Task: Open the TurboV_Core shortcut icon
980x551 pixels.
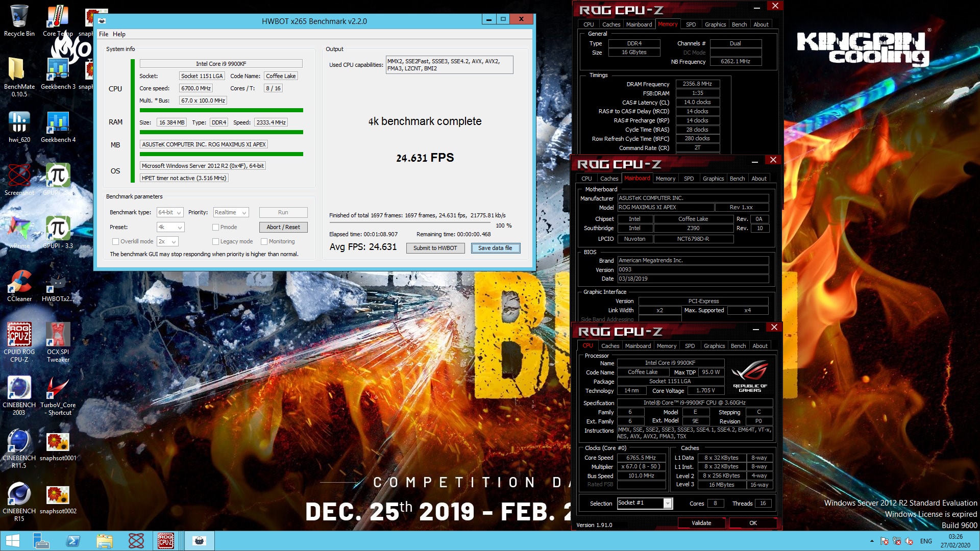Action: click(58, 395)
